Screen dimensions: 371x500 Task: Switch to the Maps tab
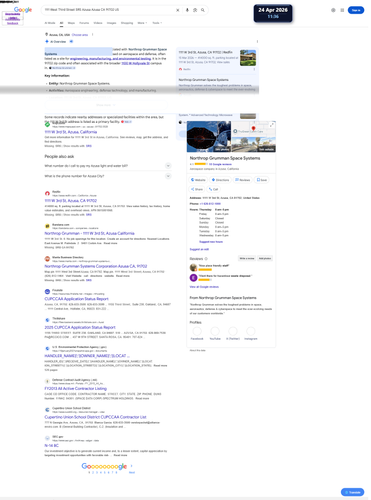[72, 23]
